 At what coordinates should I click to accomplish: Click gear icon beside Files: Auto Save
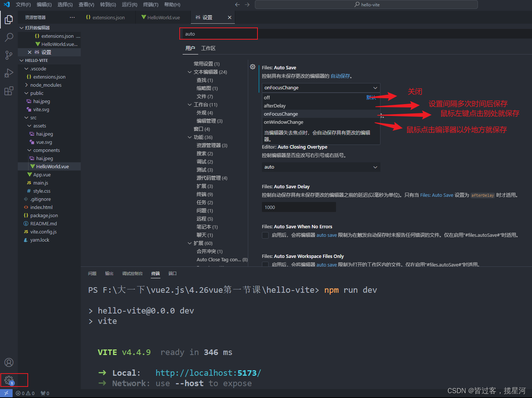tap(253, 67)
